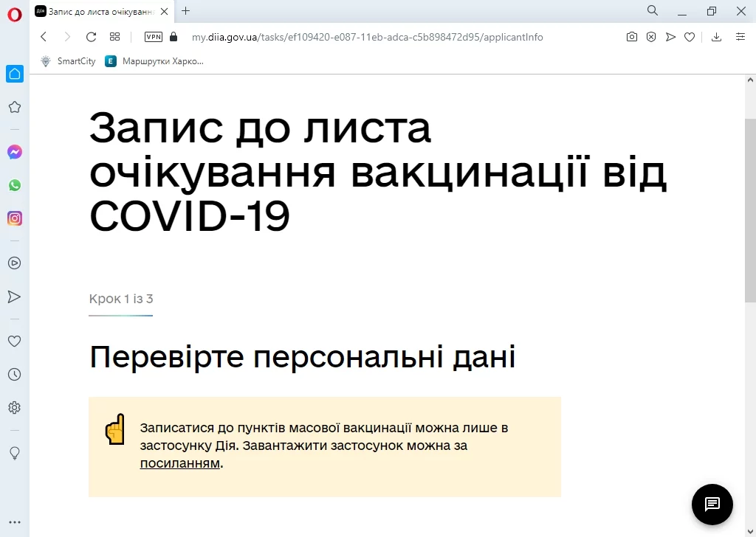Toggle the VPN badge in address bar
Screen dimensions: 756x537
tap(154, 37)
